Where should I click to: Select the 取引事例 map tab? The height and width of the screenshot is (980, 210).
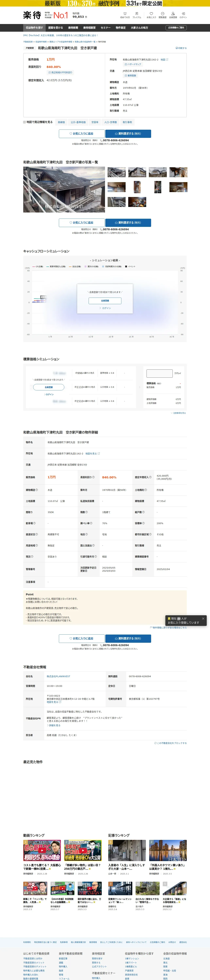pos(127,122)
